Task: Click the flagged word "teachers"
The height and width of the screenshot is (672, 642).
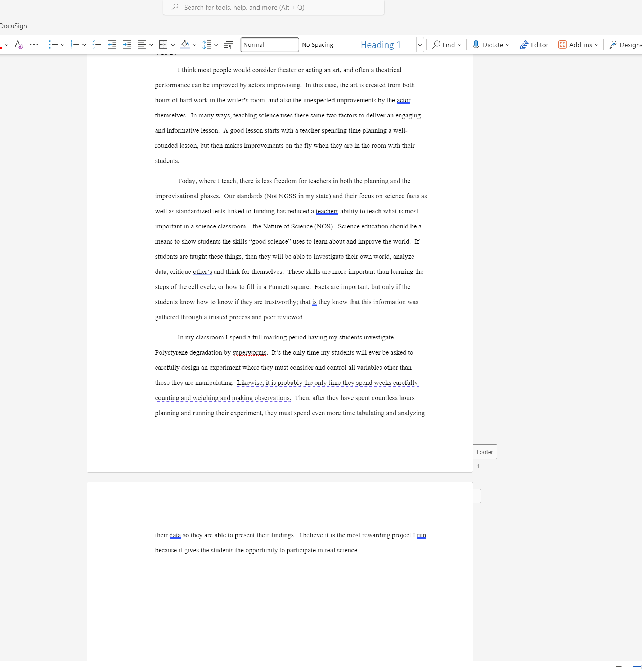Action: [x=327, y=211]
